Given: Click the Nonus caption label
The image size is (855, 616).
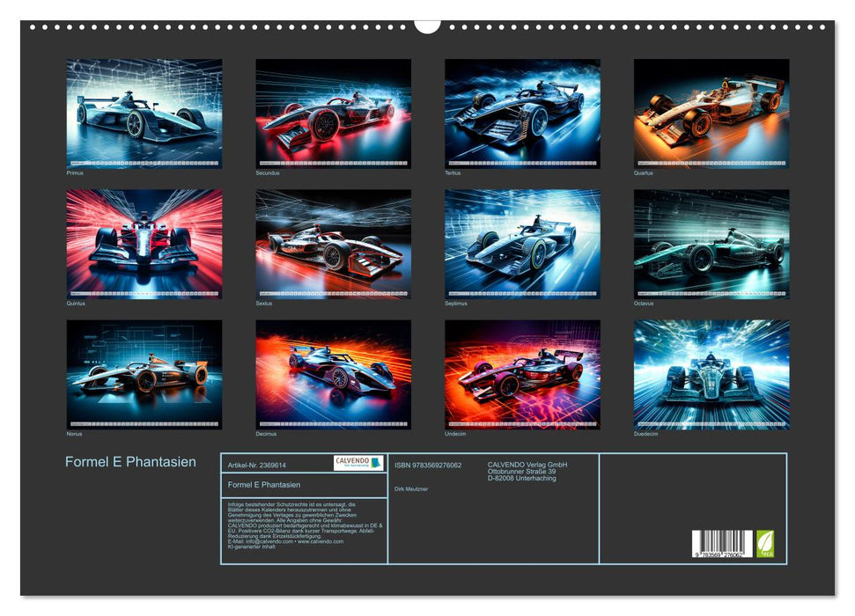Looking at the screenshot, I should [x=74, y=434].
